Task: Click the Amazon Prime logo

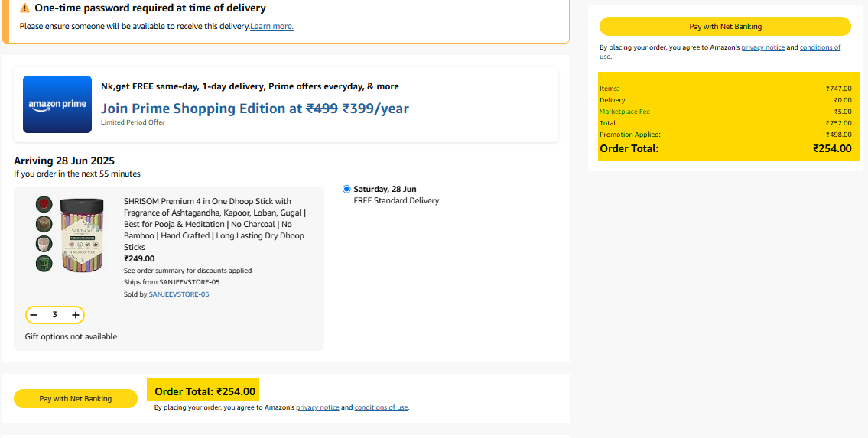Action: [57, 105]
